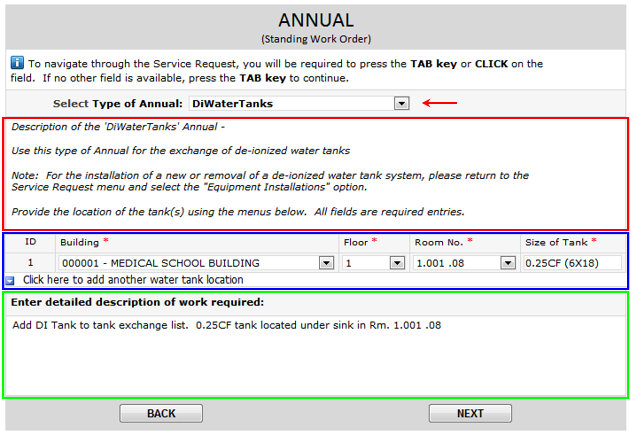The height and width of the screenshot is (434, 630).
Task: Click the Size of Tank input field
Action: [x=571, y=263]
